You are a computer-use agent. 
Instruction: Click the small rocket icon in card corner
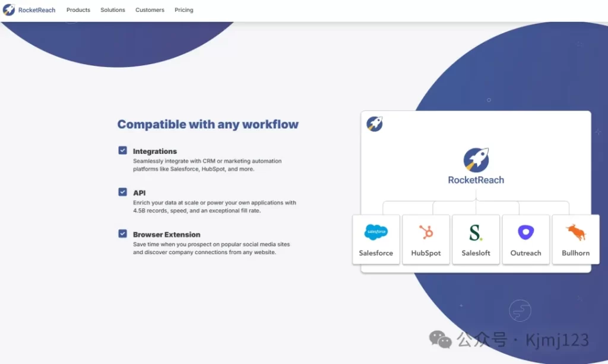click(375, 124)
